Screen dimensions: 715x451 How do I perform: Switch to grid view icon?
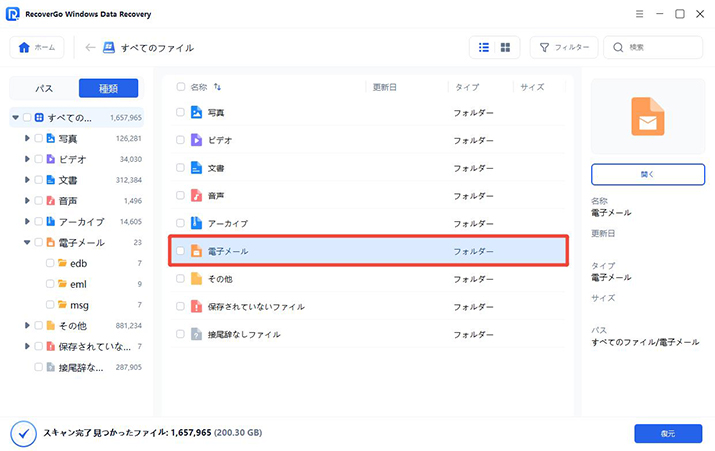coord(506,47)
